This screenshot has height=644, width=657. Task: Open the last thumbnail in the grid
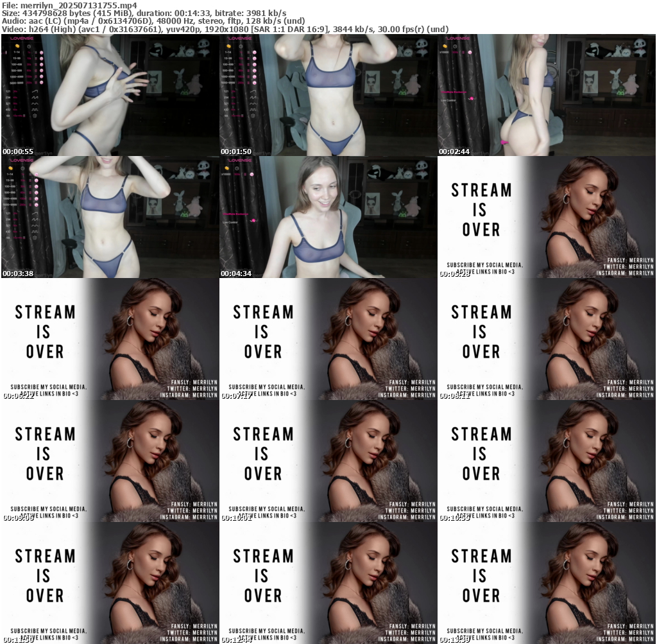click(x=546, y=583)
